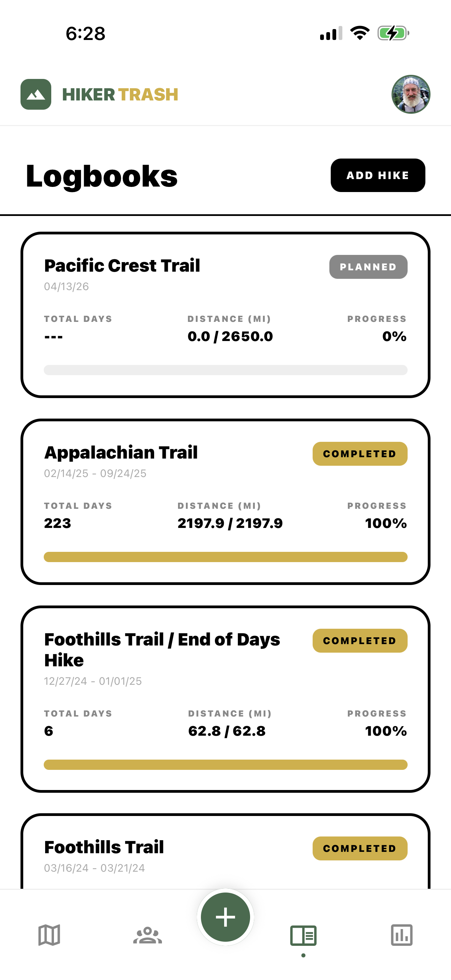The image size is (451, 980).
Task: Tap the HIKER TRASH app title
Action: (120, 95)
